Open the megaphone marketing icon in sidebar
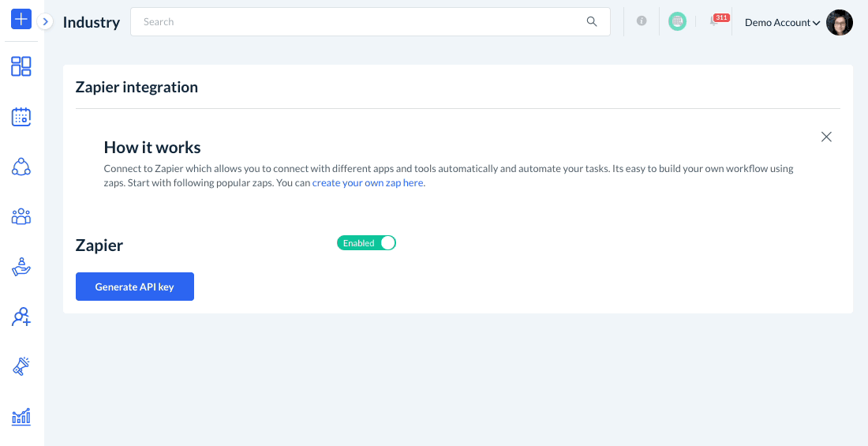 tap(21, 366)
